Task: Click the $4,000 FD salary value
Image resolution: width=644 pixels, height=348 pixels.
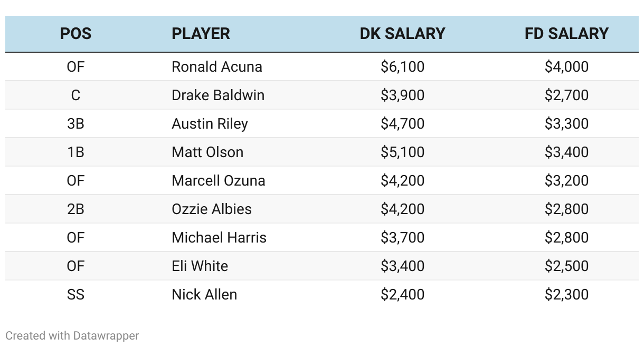Action: (x=566, y=67)
